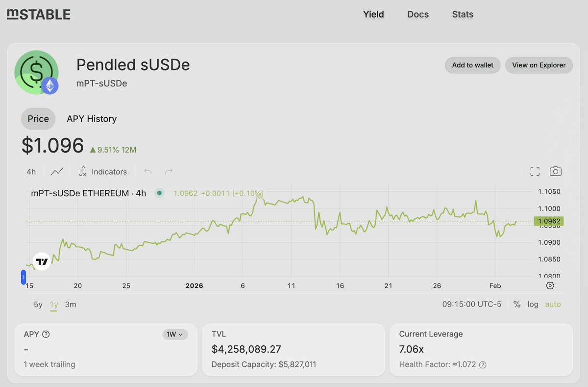Toggle log scale mode
The width and height of the screenshot is (588, 387).
533,304
